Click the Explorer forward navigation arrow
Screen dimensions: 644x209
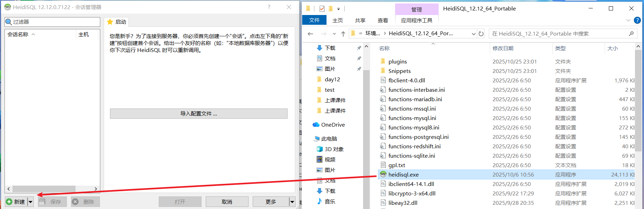324,33
